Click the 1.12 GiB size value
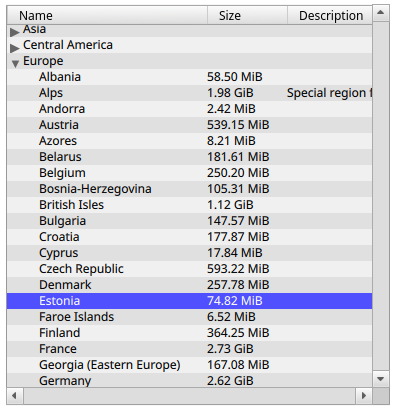Screen dimensions: 394x415 (230, 205)
